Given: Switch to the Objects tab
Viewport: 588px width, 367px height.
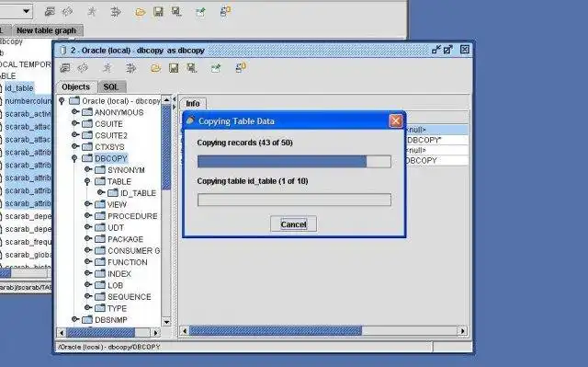Looking at the screenshot, I should click(76, 87).
